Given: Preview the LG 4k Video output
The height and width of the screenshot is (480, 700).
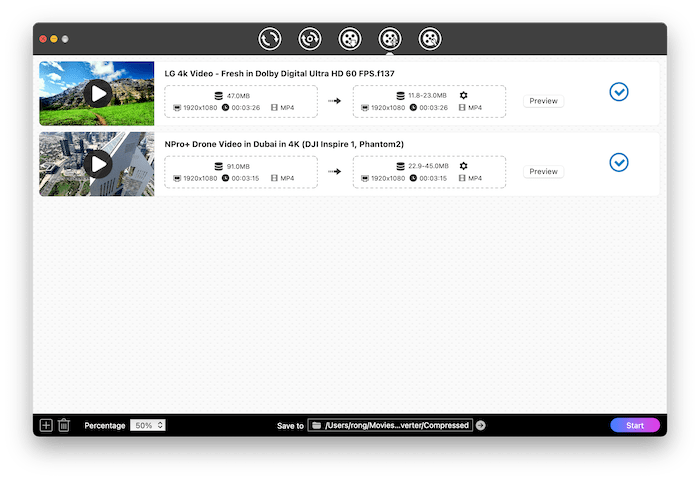Looking at the screenshot, I should click(543, 101).
